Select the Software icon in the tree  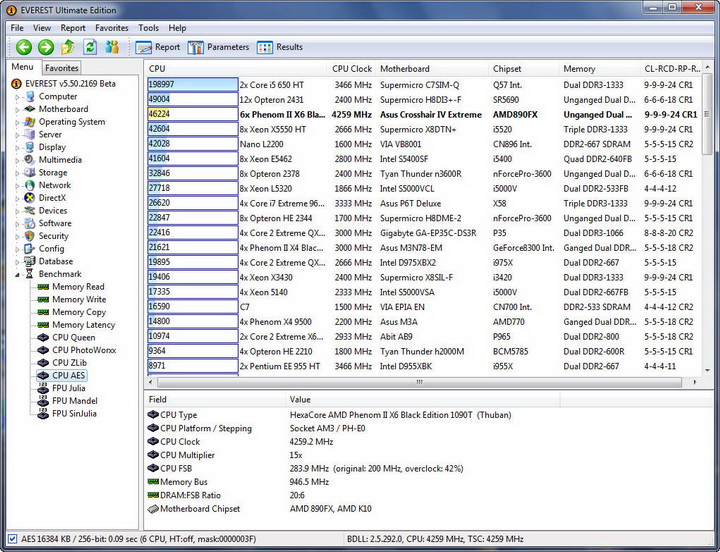(30, 223)
